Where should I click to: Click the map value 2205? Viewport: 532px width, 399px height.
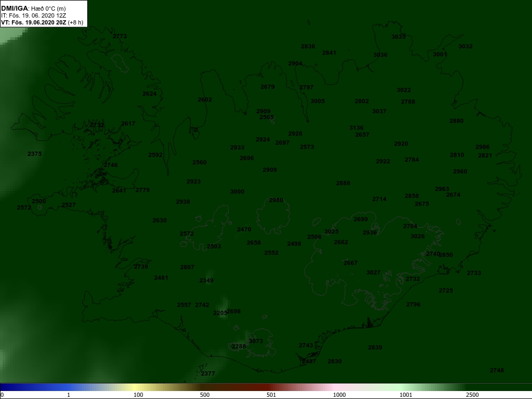click(220, 313)
